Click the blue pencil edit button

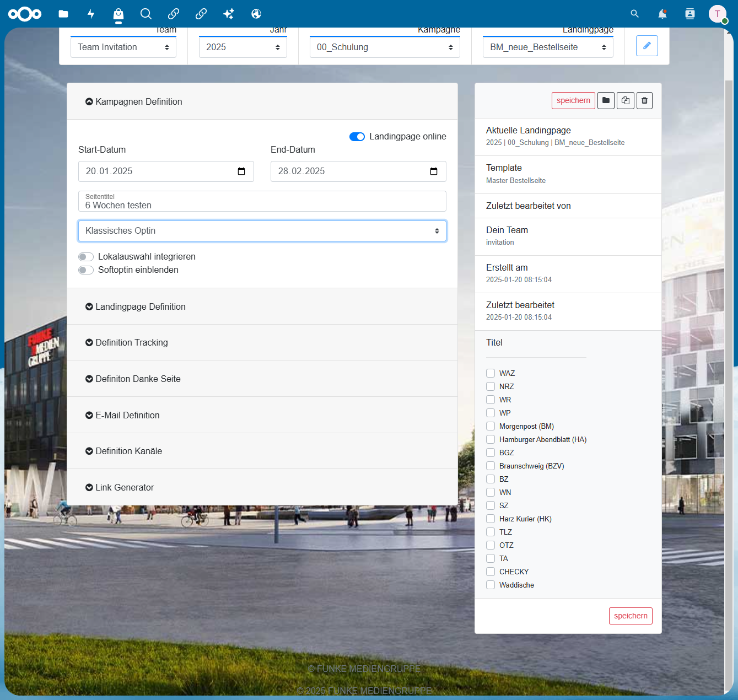(x=647, y=46)
